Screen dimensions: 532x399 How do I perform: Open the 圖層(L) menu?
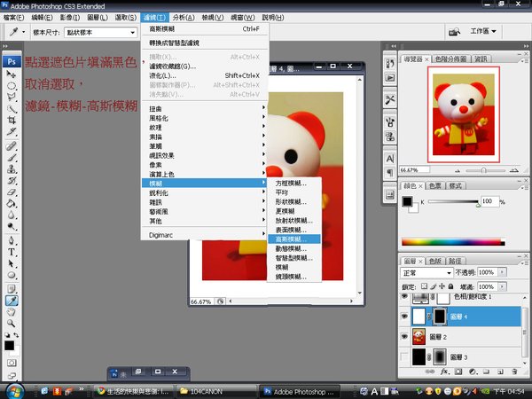click(98, 18)
